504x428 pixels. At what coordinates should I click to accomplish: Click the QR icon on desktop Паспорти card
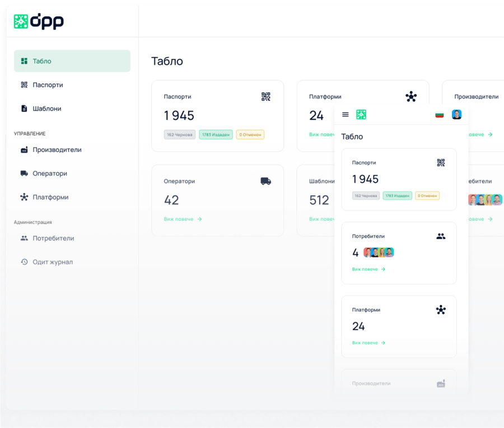(266, 96)
